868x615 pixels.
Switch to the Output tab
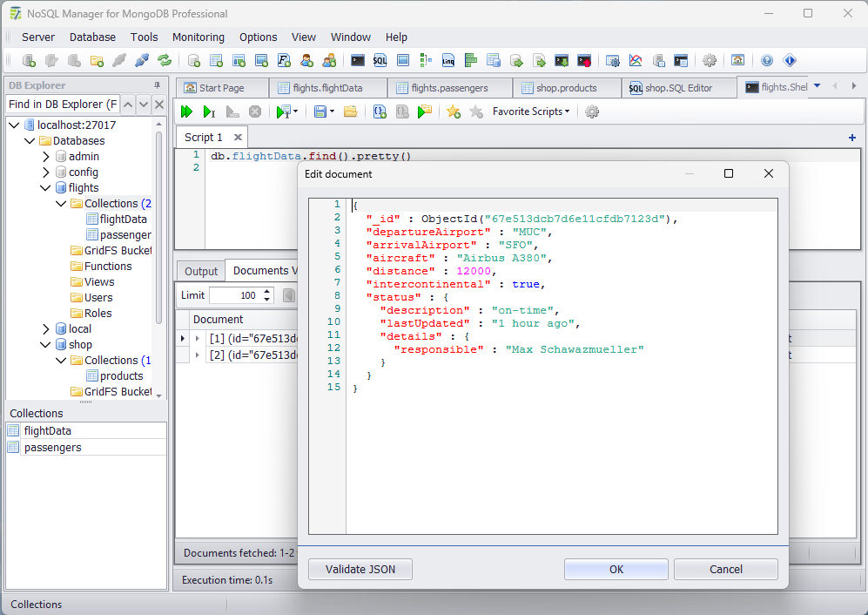pyautogui.click(x=201, y=272)
